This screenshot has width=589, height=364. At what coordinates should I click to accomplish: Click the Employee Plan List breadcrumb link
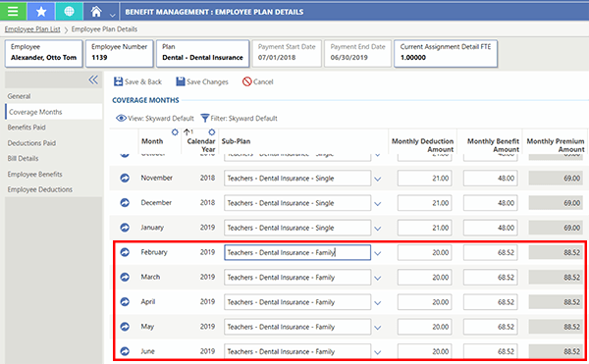32,29
